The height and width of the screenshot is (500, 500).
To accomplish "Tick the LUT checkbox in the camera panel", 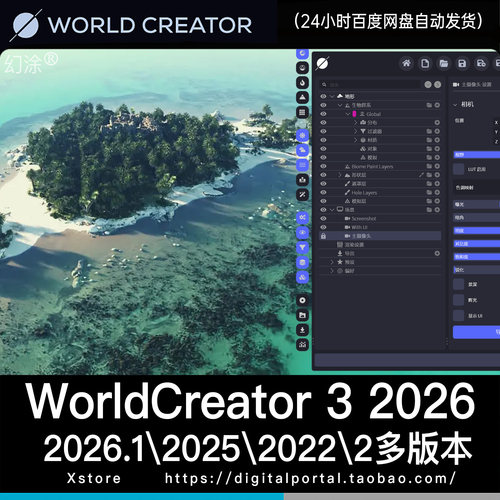I will [459, 169].
